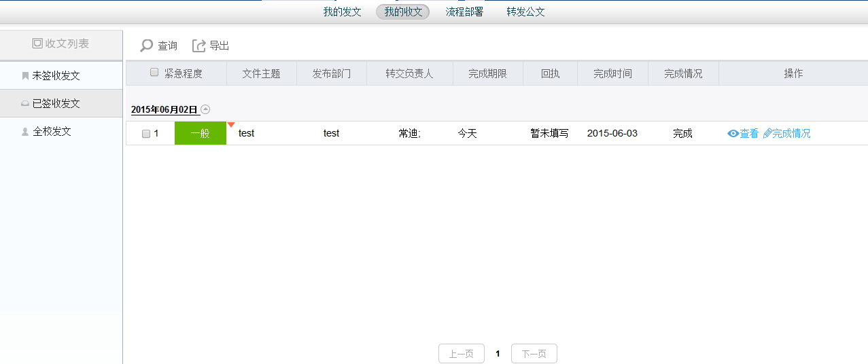Click the red triangle marker on test row
The width and height of the screenshot is (868, 364).
[231, 124]
